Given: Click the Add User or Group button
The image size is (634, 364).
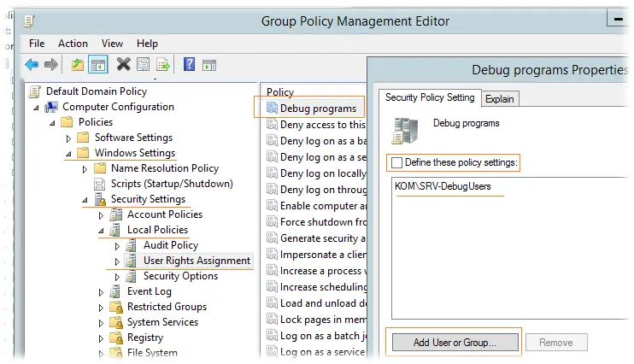Looking at the screenshot, I should (x=454, y=343).
